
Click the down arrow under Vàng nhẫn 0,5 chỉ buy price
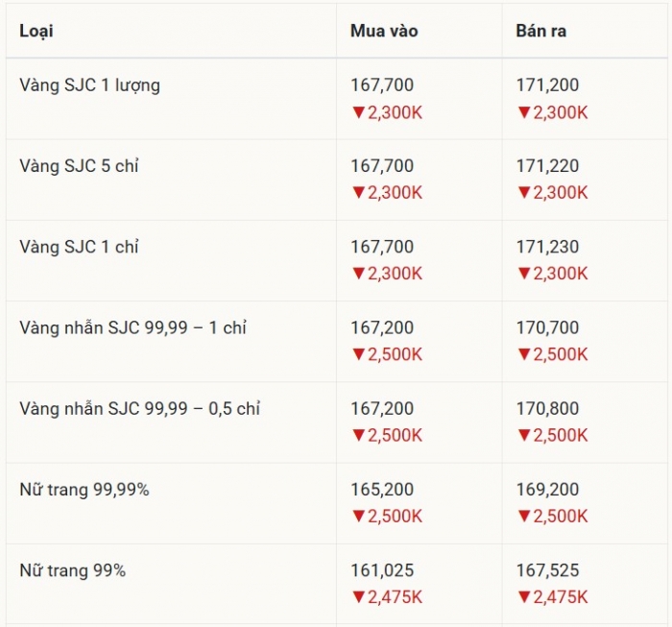click(358, 435)
